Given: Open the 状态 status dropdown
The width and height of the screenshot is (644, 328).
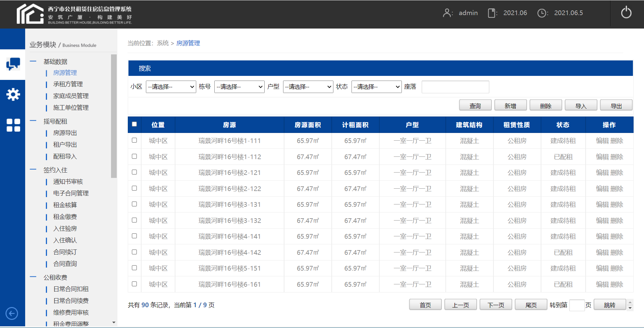Looking at the screenshot, I should (376, 87).
